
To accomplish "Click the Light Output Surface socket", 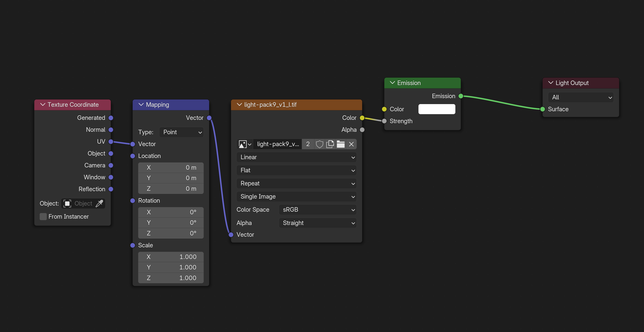I will (542, 109).
